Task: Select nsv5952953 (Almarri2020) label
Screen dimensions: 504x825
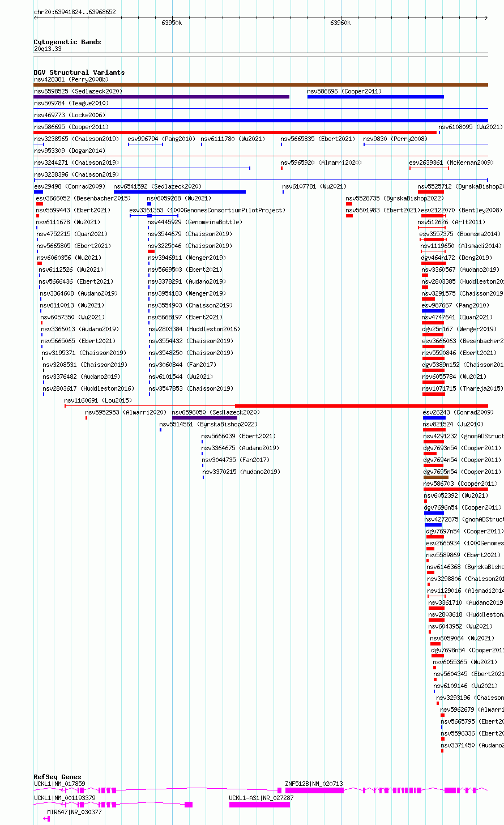Action: point(126,412)
